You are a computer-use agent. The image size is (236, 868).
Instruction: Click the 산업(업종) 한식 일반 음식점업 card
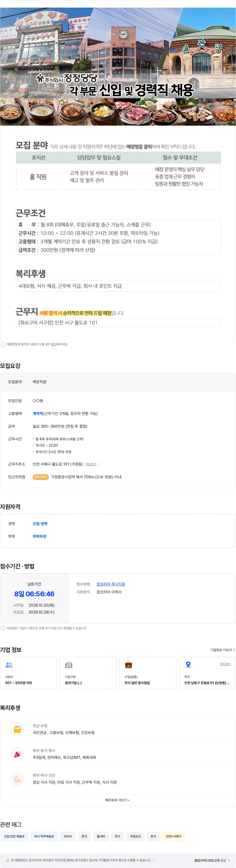(148, 673)
